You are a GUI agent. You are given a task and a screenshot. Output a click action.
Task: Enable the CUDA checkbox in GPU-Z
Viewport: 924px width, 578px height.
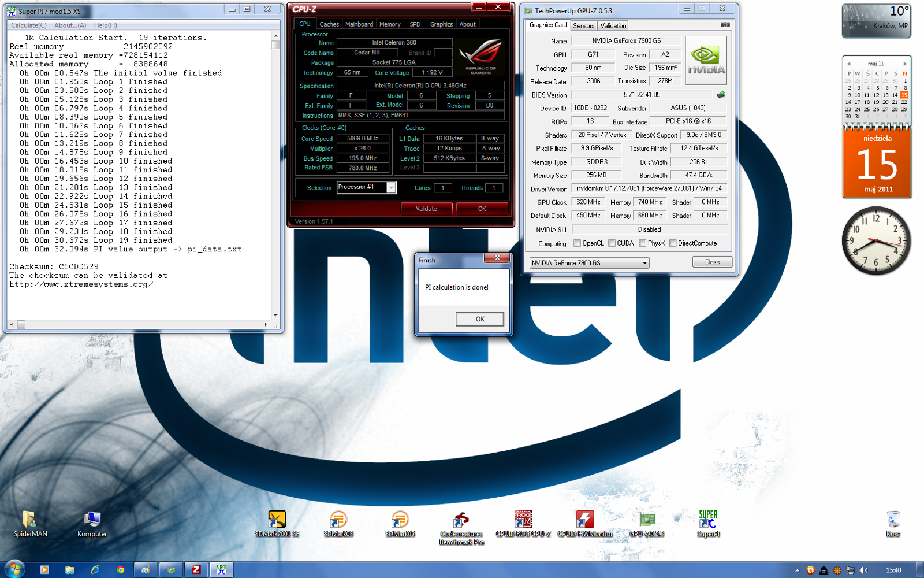(x=612, y=243)
